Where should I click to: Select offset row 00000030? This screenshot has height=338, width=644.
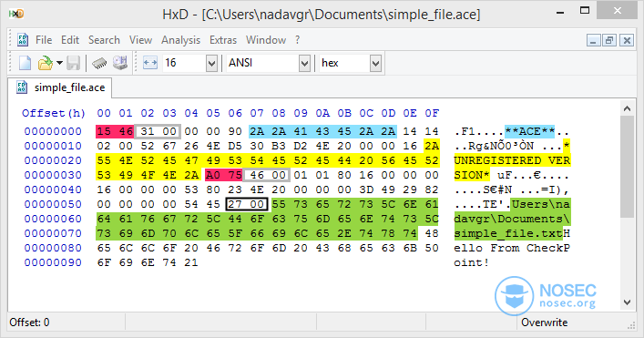(53, 175)
